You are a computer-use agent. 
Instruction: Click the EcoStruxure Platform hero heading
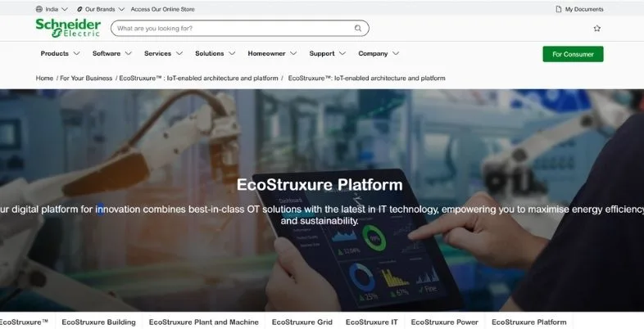click(320, 185)
